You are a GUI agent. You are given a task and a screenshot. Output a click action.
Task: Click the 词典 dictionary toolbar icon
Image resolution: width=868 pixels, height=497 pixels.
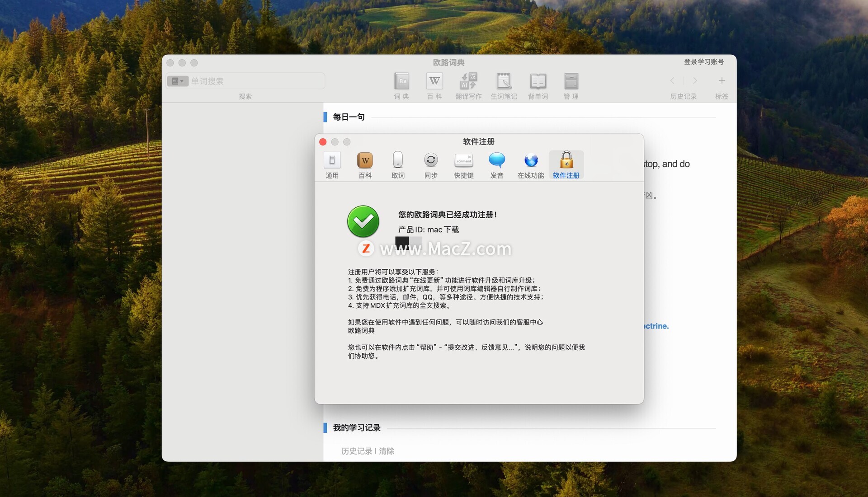tap(401, 86)
